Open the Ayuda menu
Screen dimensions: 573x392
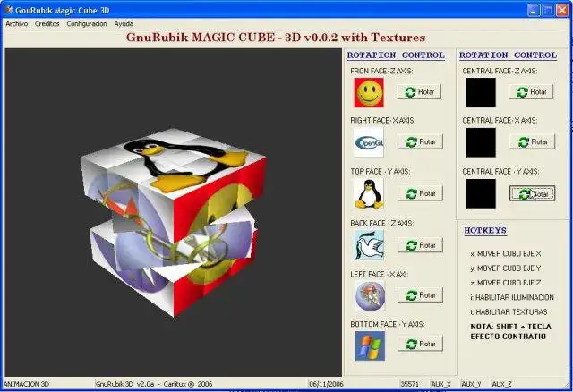click(124, 24)
